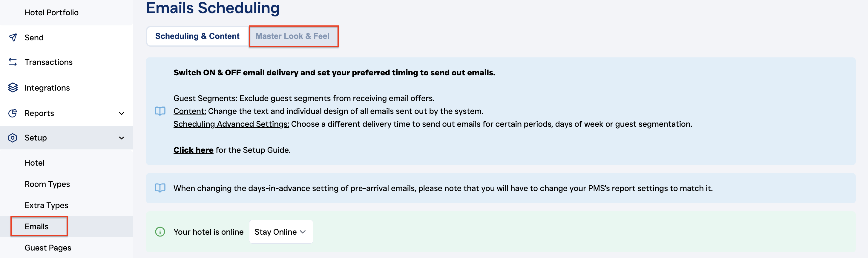Click the Send paper plane icon
This screenshot has height=258, width=868.
point(13,37)
